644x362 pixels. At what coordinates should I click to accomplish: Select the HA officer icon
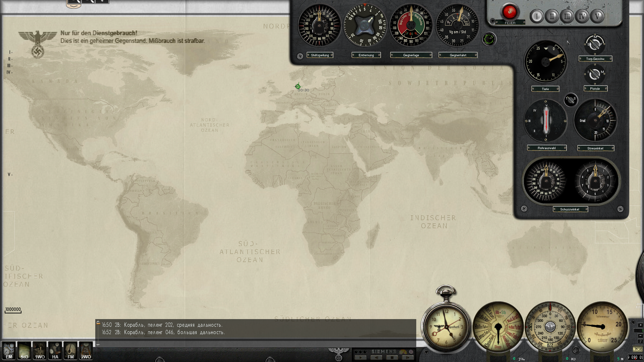[55, 351]
